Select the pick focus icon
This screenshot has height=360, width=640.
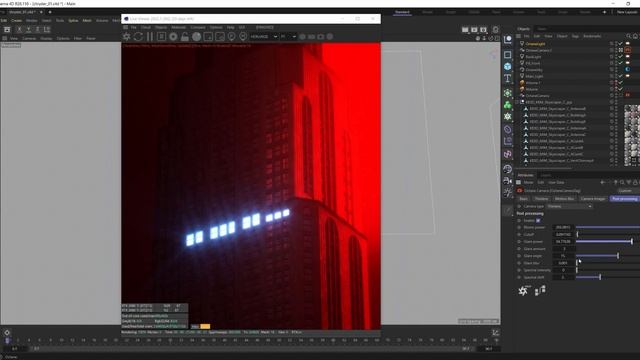[231, 37]
